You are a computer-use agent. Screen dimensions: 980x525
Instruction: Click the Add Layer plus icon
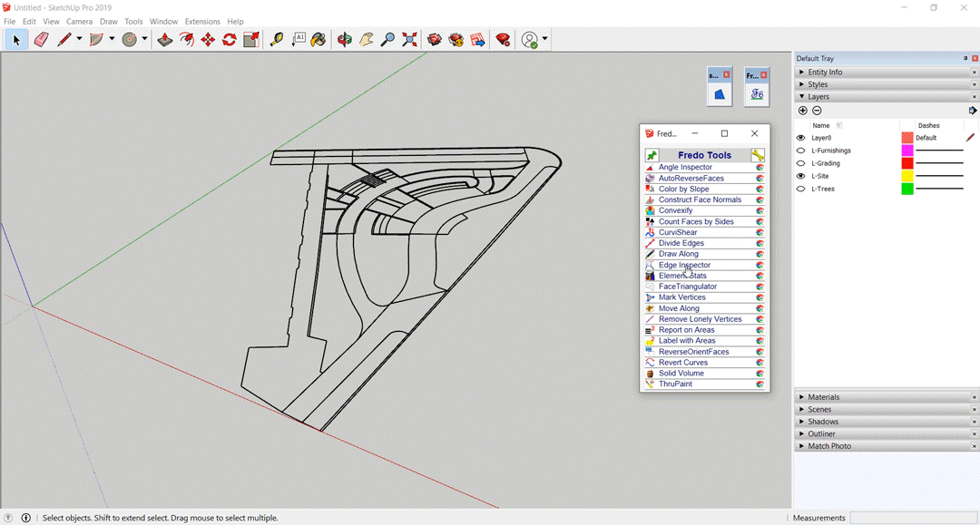(x=803, y=111)
